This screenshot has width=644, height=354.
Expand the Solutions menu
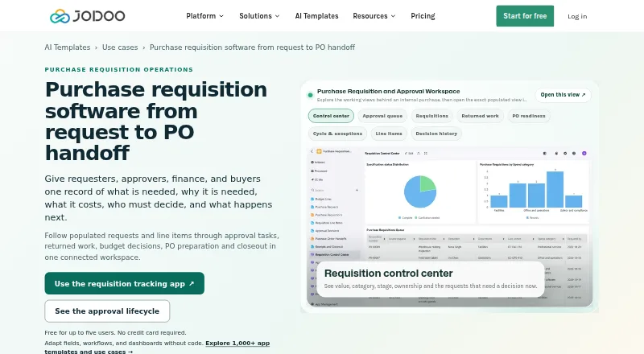(x=259, y=16)
